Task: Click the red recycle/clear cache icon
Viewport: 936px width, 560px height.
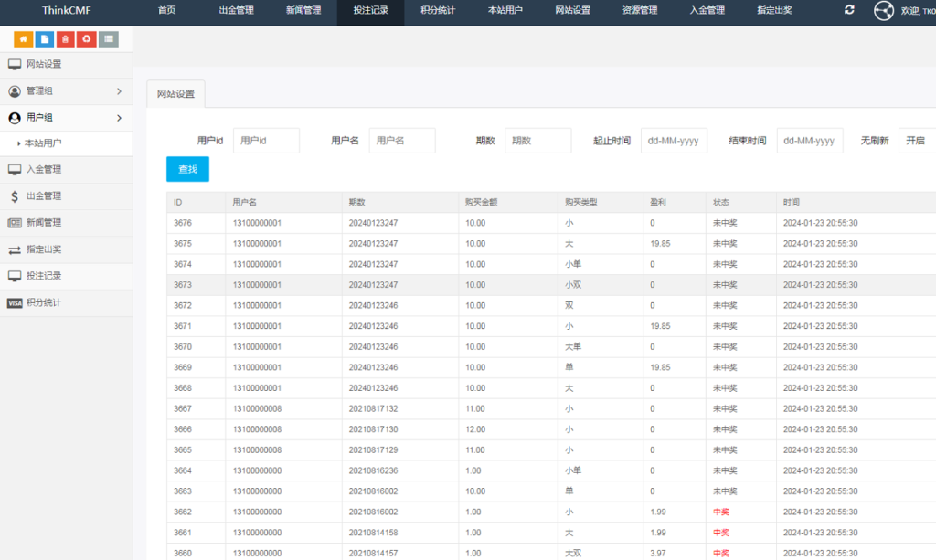Action: [87, 39]
